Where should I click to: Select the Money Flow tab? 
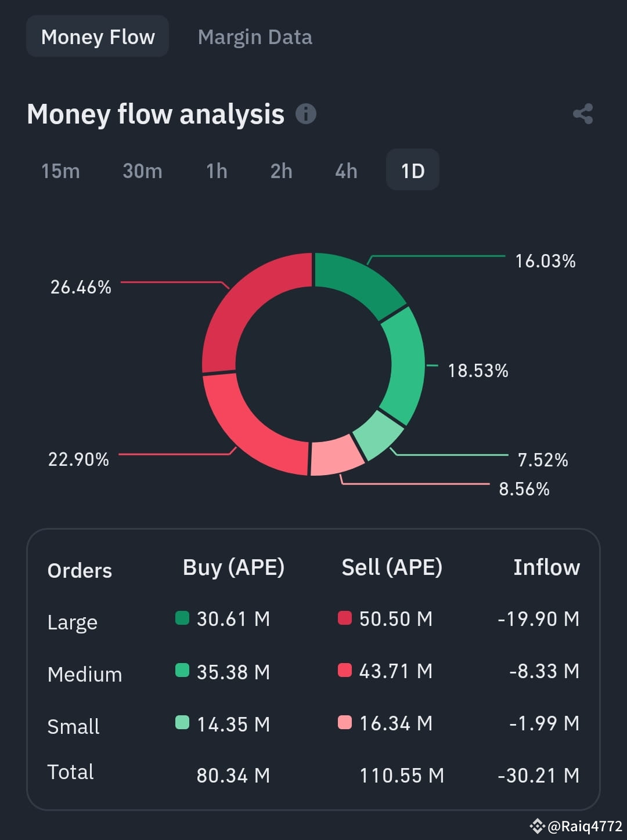coord(98,37)
